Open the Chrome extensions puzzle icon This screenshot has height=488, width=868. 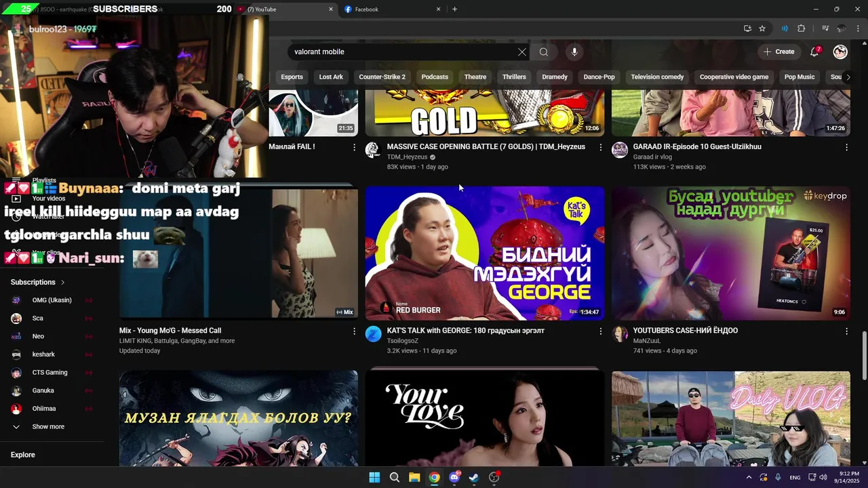click(x=802, y=28)
